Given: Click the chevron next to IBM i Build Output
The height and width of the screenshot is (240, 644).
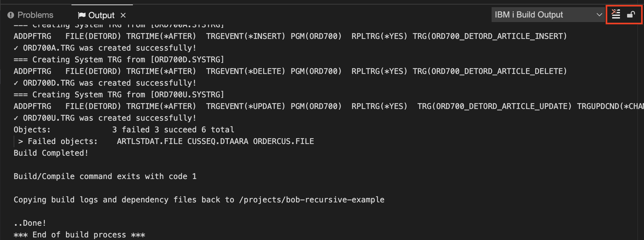Looking at the screenshot, I should tap(599, 15).
